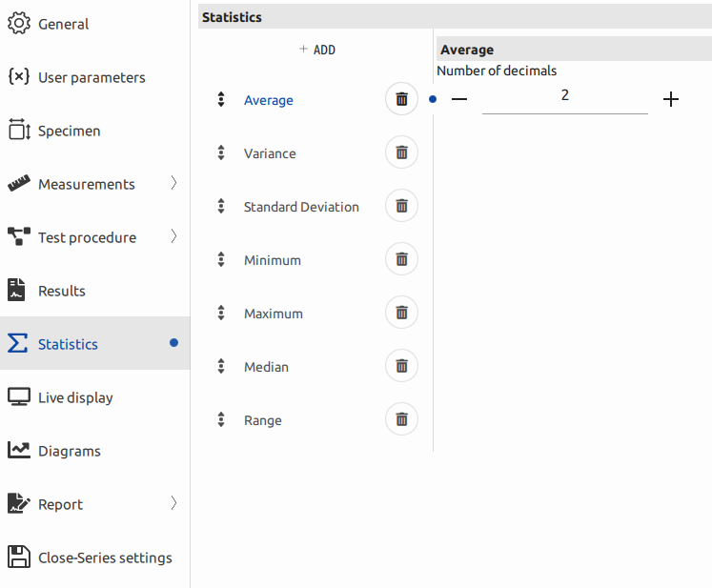Viewport: 712px width, 588px height.
Task: Expand the Test procedure chevron arrow
Action: [173, 236]
